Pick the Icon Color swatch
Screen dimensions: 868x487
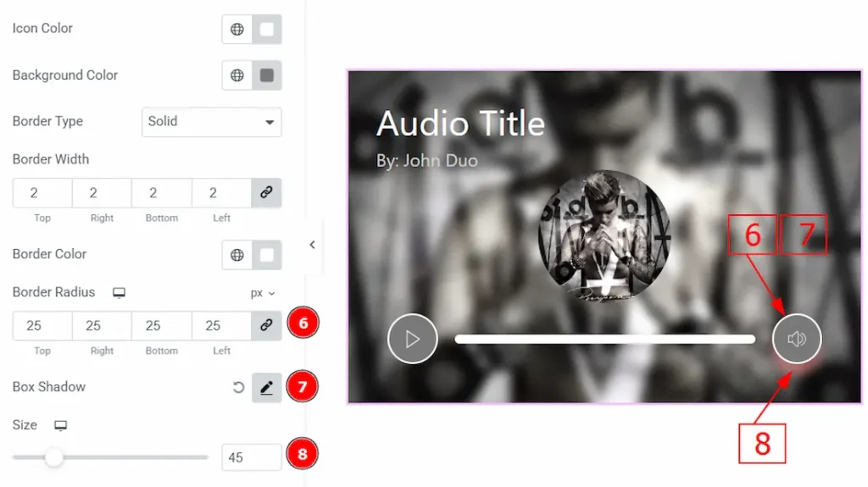[267, 30]
